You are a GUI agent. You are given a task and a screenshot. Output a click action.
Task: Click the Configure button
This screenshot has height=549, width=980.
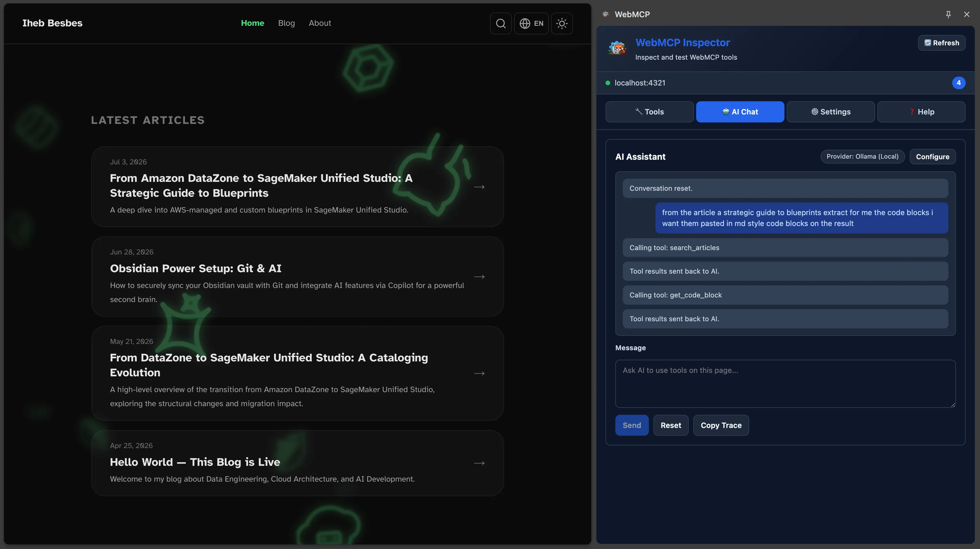(x=932, y=157)
